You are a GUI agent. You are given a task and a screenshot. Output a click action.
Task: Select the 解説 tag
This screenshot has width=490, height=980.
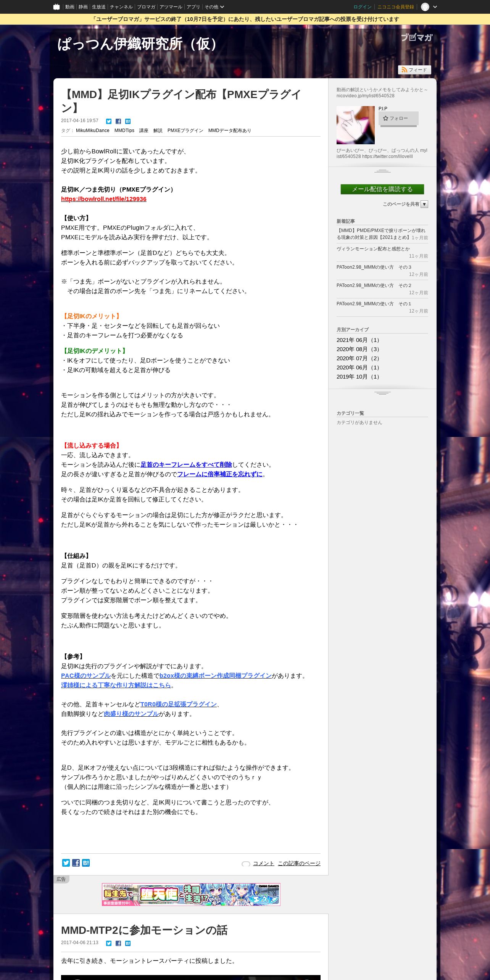pyautogui.click(x=158, y=131)
